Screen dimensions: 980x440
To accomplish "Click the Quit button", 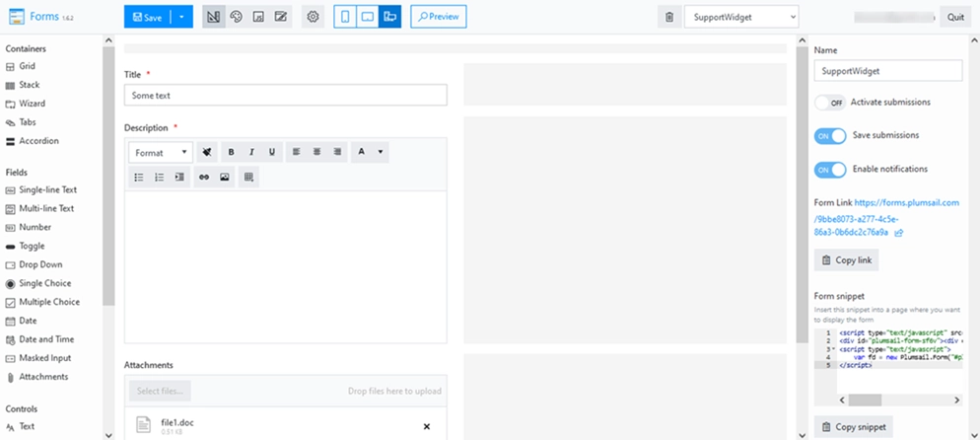I will coord(955,17).
